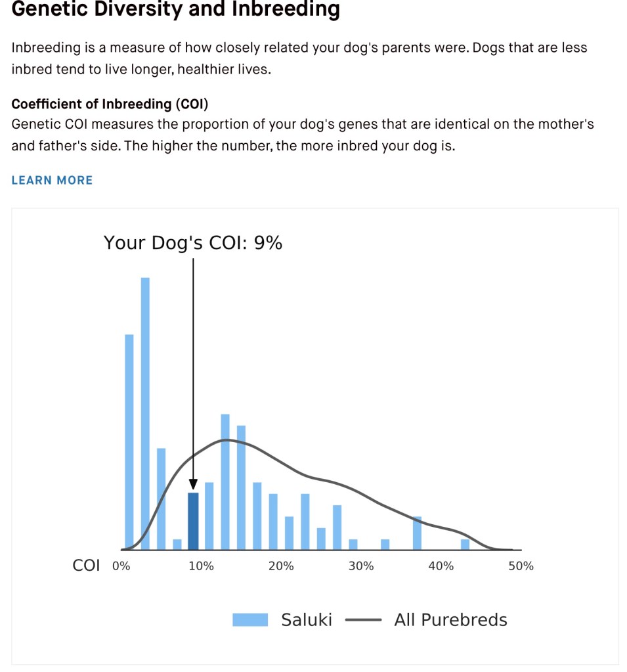627x672 pixels.
Task: Click the "Genetic Diversity and Inbreeding" heading
Action: [x=176, y=9]
